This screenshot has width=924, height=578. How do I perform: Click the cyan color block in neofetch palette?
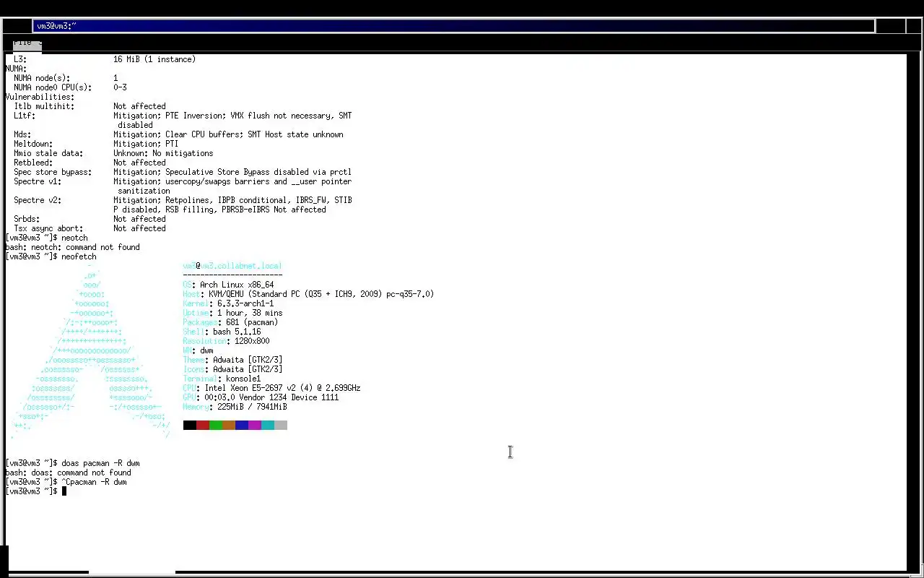point(268,426)
